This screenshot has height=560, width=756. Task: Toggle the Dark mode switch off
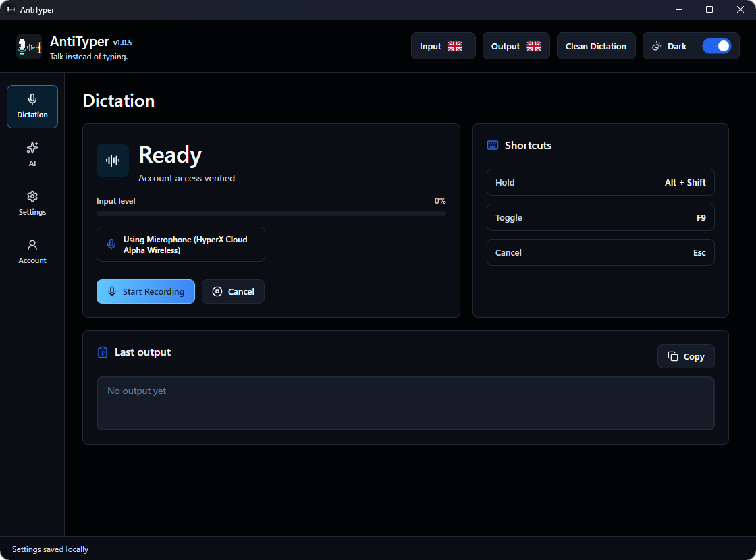point(716,47)
